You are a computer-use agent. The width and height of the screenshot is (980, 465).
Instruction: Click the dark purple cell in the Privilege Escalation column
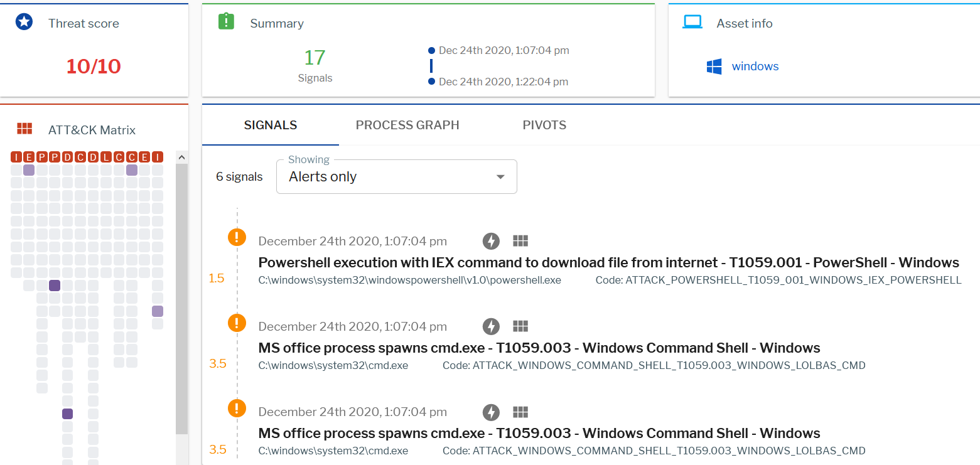tap(55, 286)
